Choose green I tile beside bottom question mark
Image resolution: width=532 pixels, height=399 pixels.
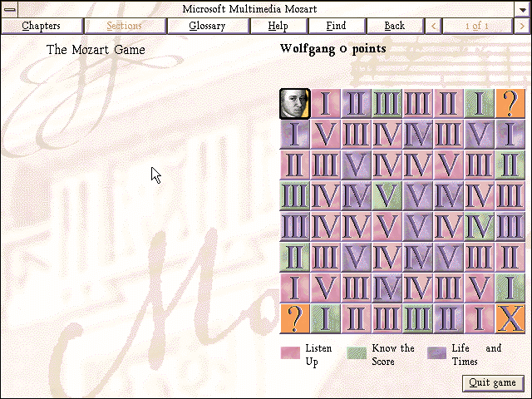325,318
